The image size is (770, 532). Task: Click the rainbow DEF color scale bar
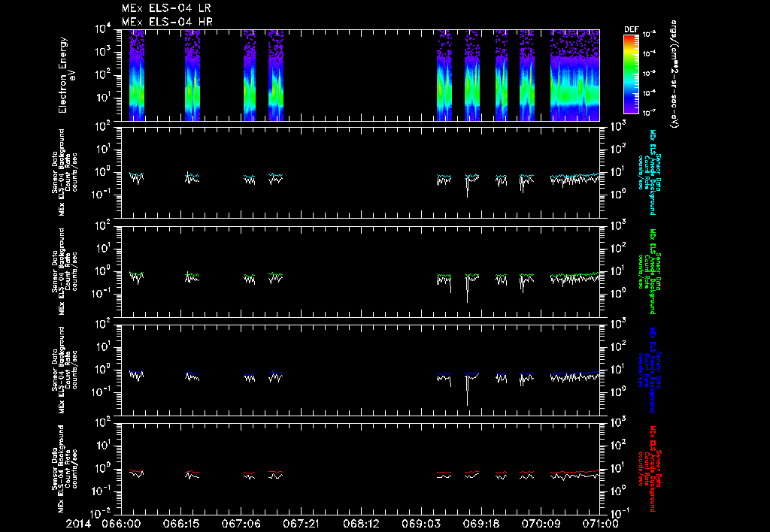click(631, 74)
